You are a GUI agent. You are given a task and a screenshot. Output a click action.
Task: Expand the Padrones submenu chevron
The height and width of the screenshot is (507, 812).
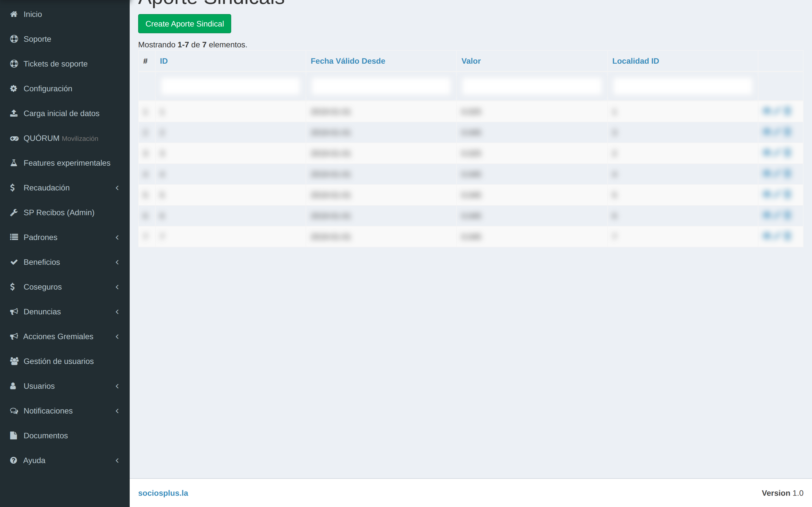click(x=117, y=237)
